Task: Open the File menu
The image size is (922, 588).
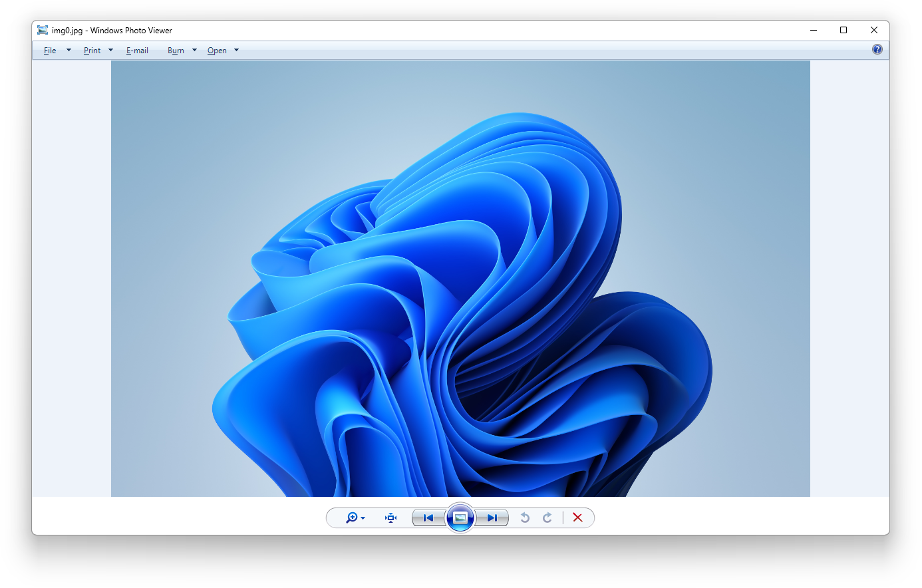Action: tap(50, 51)
